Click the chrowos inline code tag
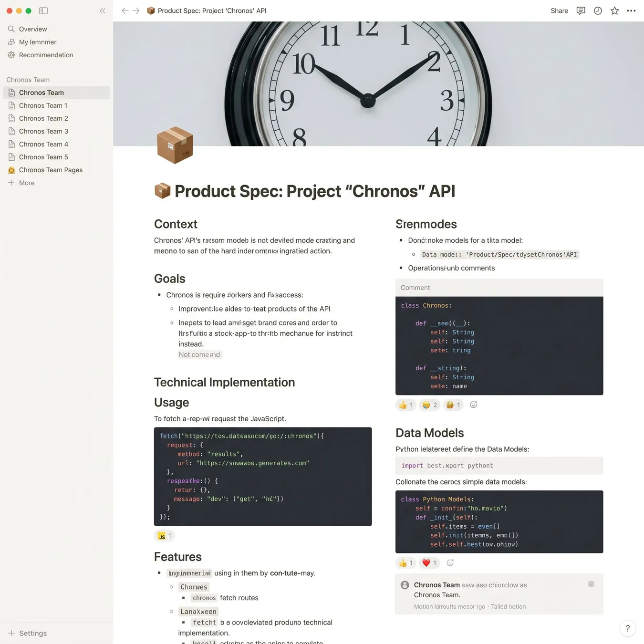The height and width of the screenshot is (644, 644). (204, 598)
